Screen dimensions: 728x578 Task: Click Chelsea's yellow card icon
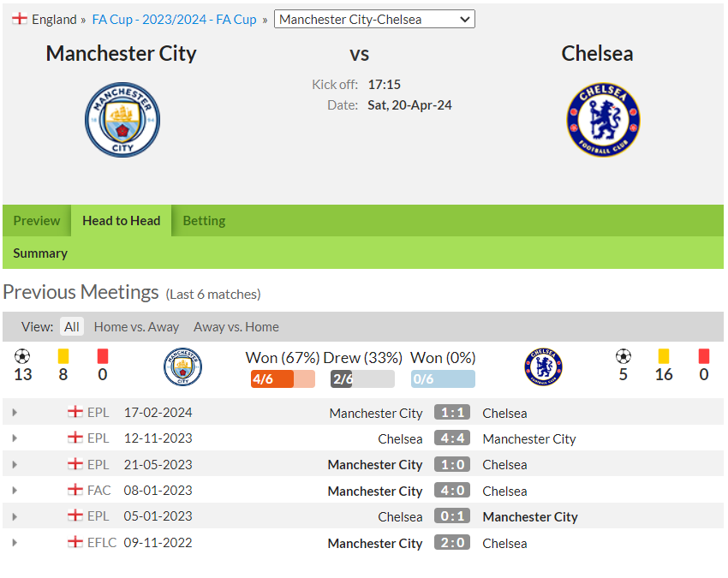[664, 356]
